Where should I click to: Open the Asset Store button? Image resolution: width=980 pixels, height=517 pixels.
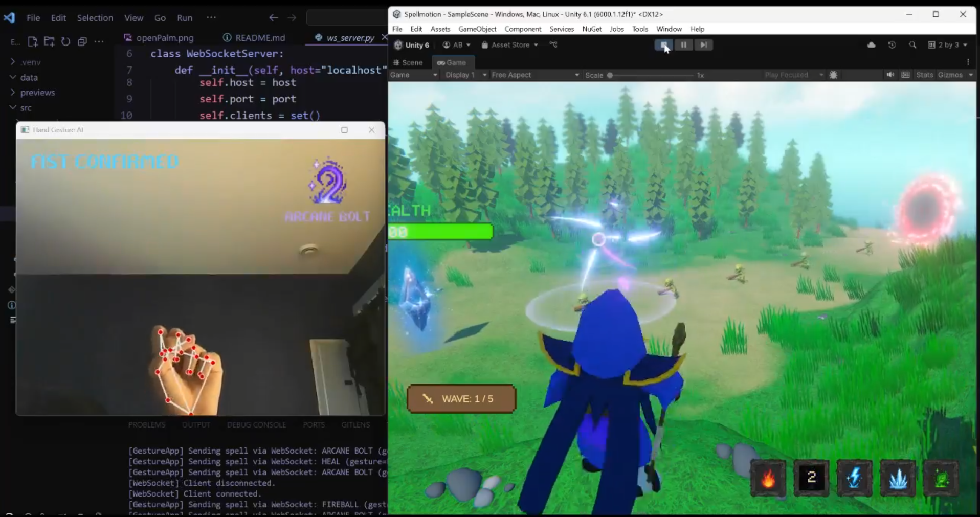pyautogui.click(x=510, y=45)
